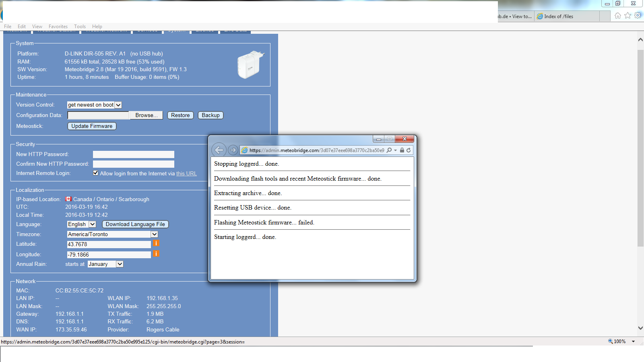
Task: Click the page's vertical scrollbar thumb
Action: pos(640,148)
